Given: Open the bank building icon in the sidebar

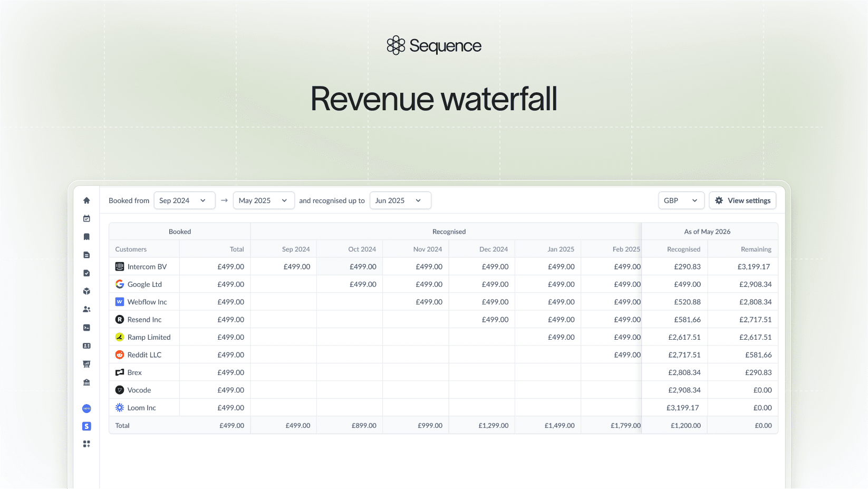Looking at the screenshot, I should click(x=86, y=382).
